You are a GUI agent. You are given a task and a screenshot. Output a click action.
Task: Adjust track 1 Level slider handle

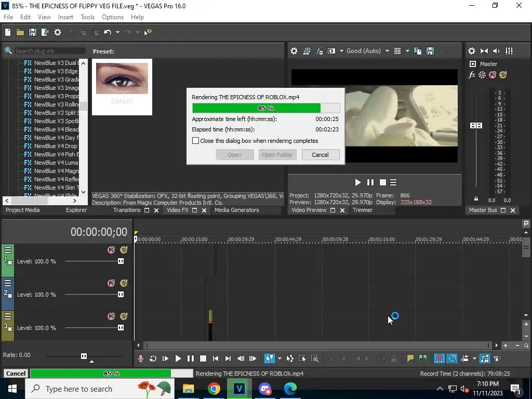click(121, 261)
